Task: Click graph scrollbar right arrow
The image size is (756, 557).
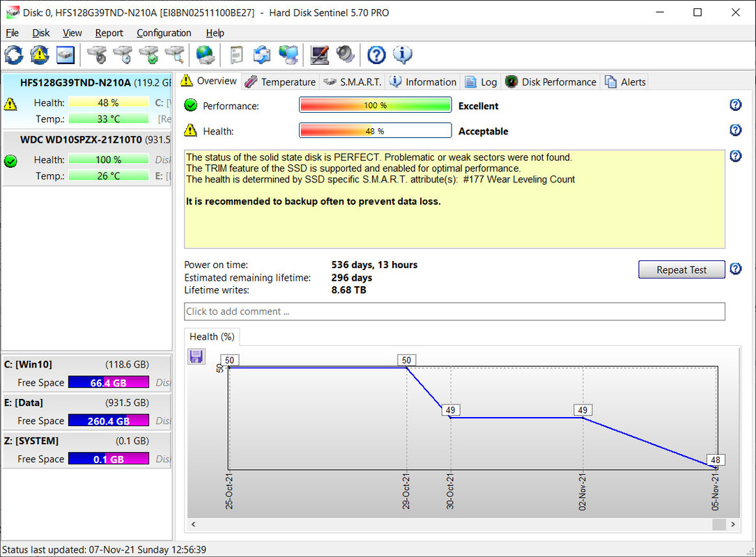Action: [x=733, y=524]
